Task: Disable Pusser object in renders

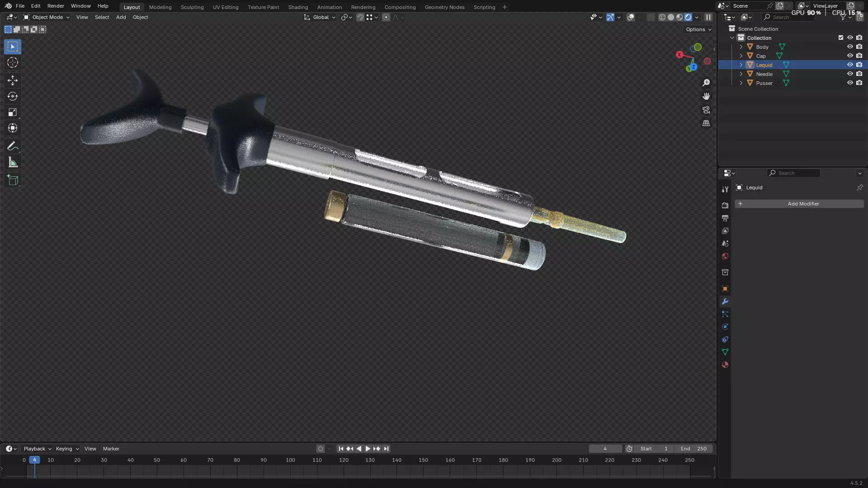Action: click(x=859, y=83)
